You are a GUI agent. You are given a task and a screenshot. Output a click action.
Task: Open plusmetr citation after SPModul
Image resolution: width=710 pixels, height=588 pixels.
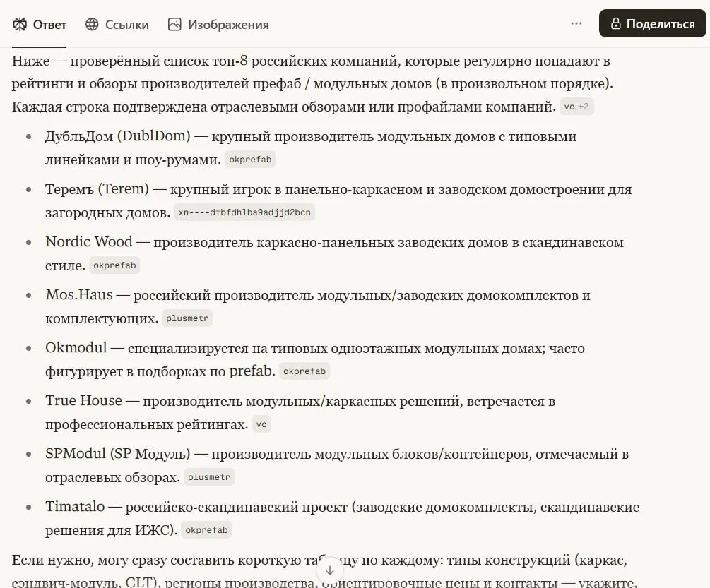click(208, 477)
